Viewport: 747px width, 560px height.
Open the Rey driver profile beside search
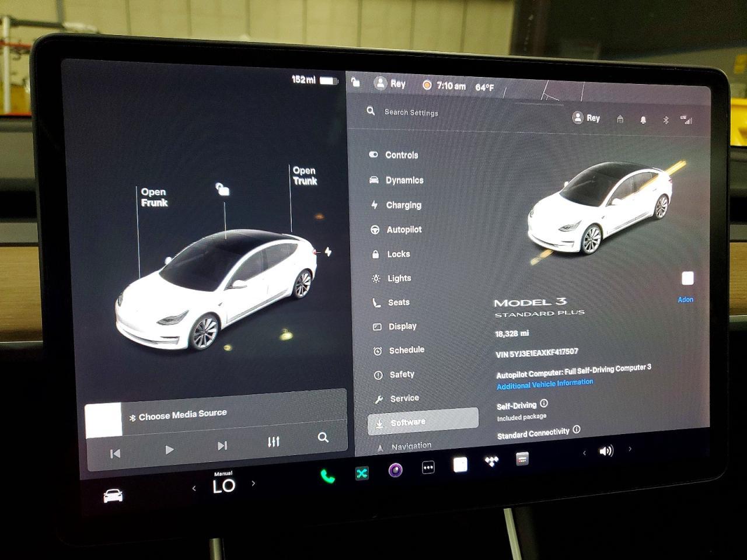(587, 118)
